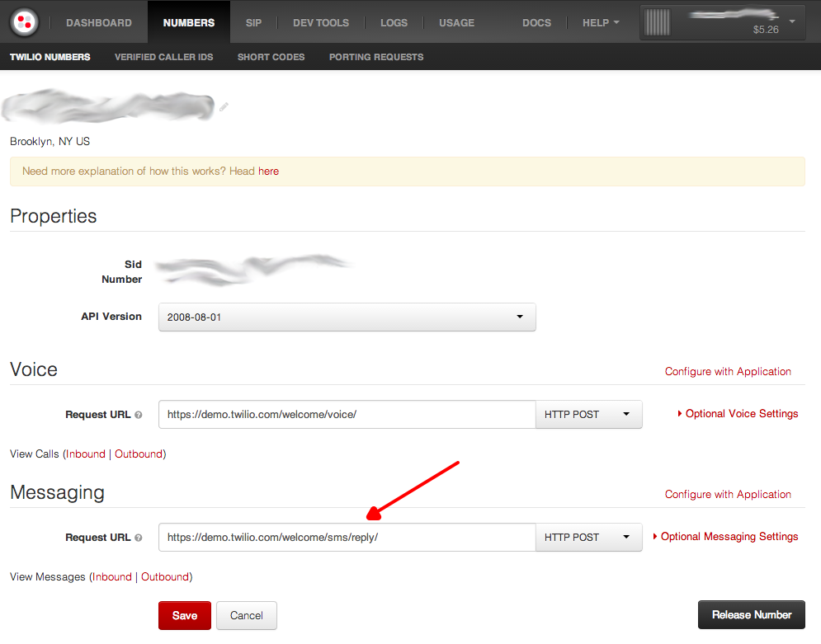Click the red Save button
821x644 pixels.
(x=185, y=615)
